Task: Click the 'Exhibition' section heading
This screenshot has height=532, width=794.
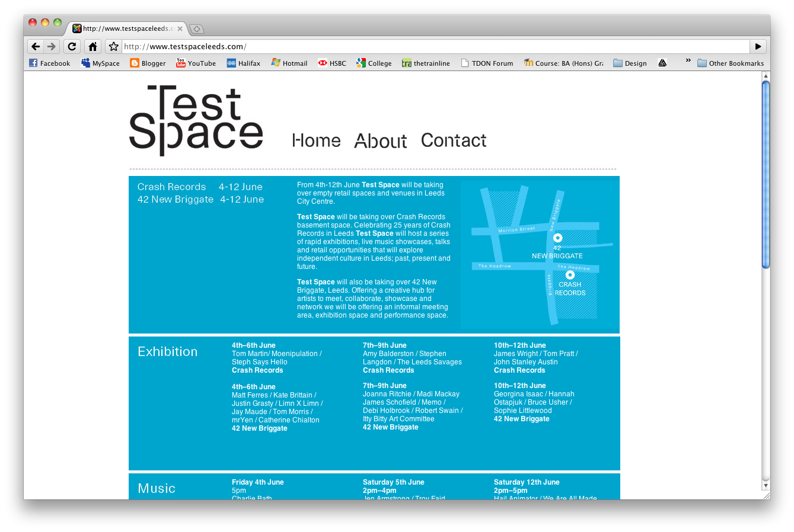Action: click(168, 352)
